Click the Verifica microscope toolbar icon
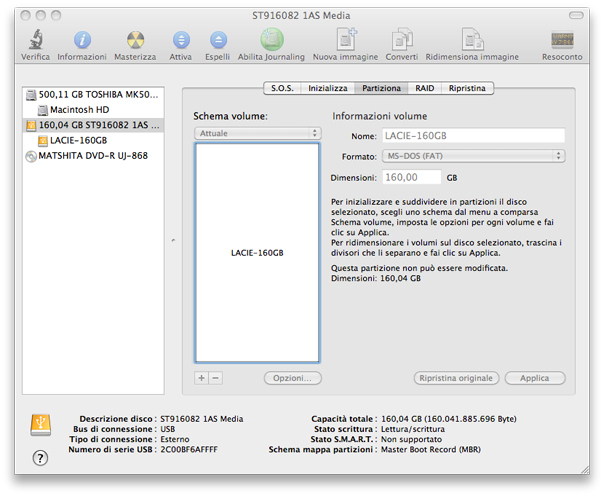The image size is (604, 496). (x=35, y=41)
